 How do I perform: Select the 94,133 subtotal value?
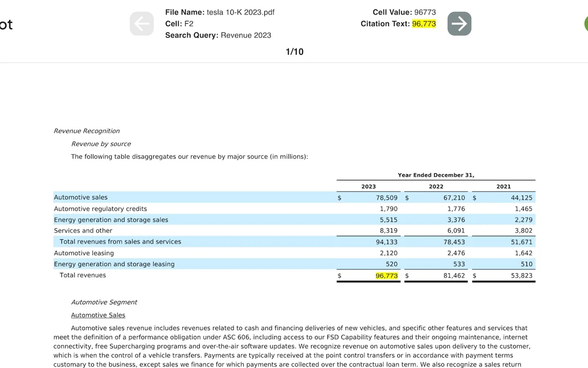tap(387, 242)
